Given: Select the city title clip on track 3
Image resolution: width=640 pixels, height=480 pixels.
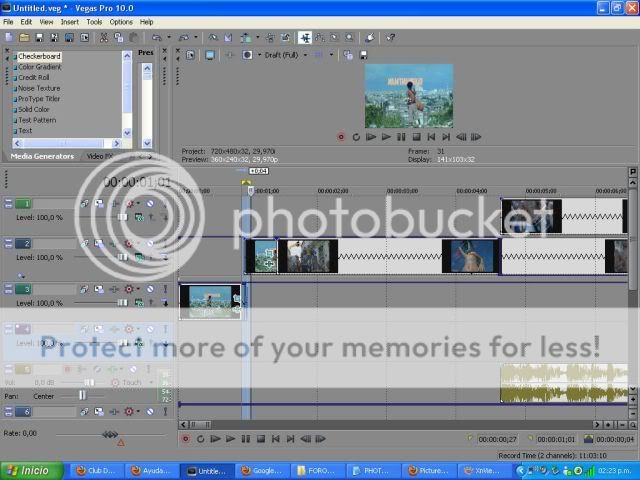Looking at the screenshot, I should (x=210, y=302).
